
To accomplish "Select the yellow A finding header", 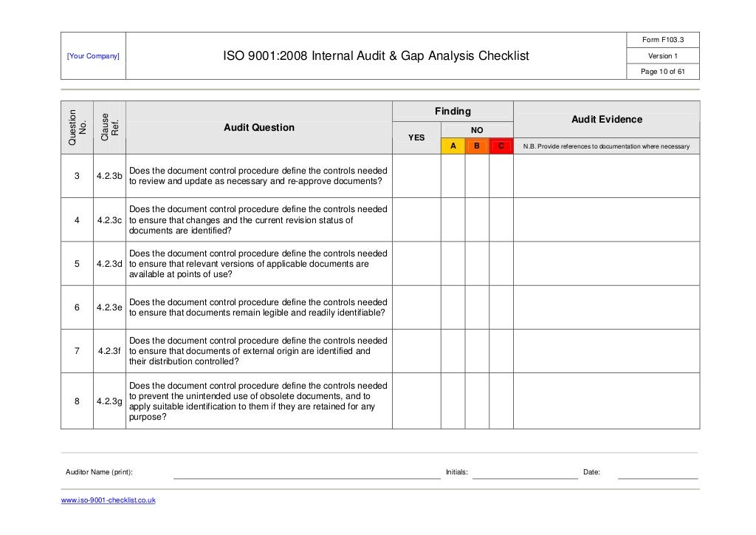I will [x=453, y=146].
